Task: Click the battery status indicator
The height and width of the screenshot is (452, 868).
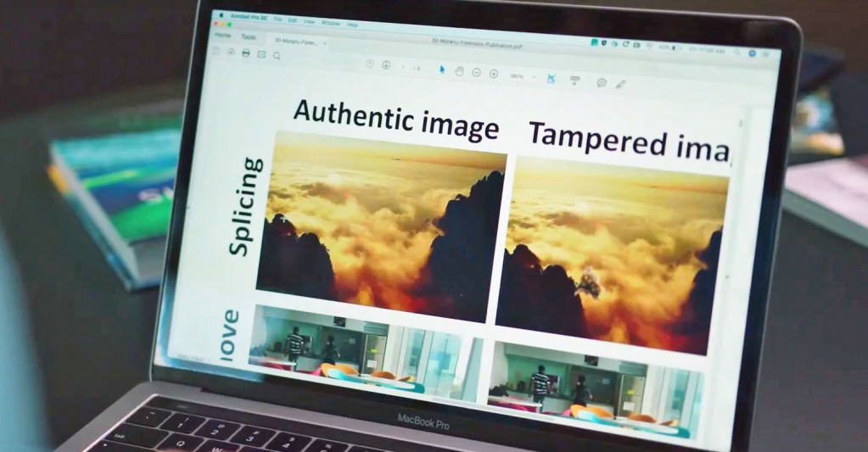Action: click(669, 47)
